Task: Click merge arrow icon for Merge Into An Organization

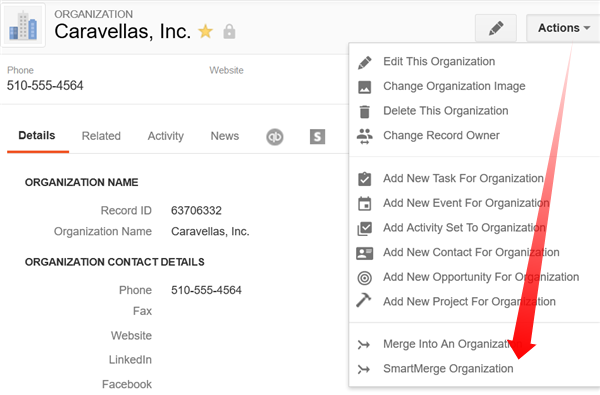Action: click(x=364, y=345)
